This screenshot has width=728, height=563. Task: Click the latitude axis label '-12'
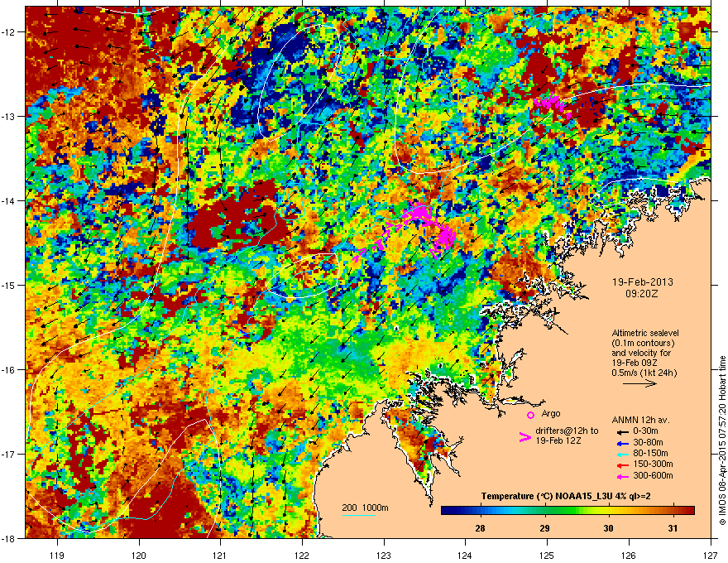click(9, 31)
